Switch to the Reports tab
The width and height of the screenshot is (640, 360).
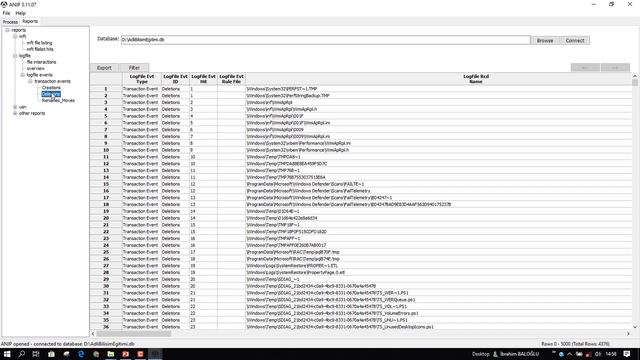click(30, 21)
